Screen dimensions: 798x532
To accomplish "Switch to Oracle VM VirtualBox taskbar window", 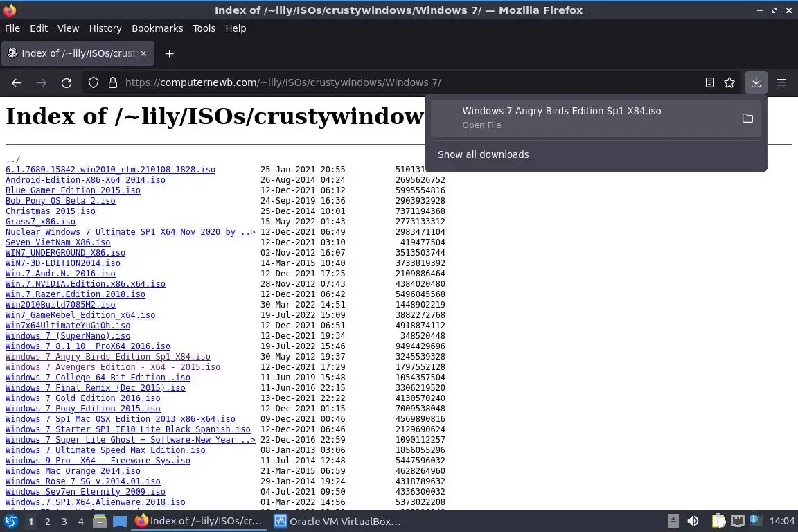I will pyautogui.click(x=337, y=522).
